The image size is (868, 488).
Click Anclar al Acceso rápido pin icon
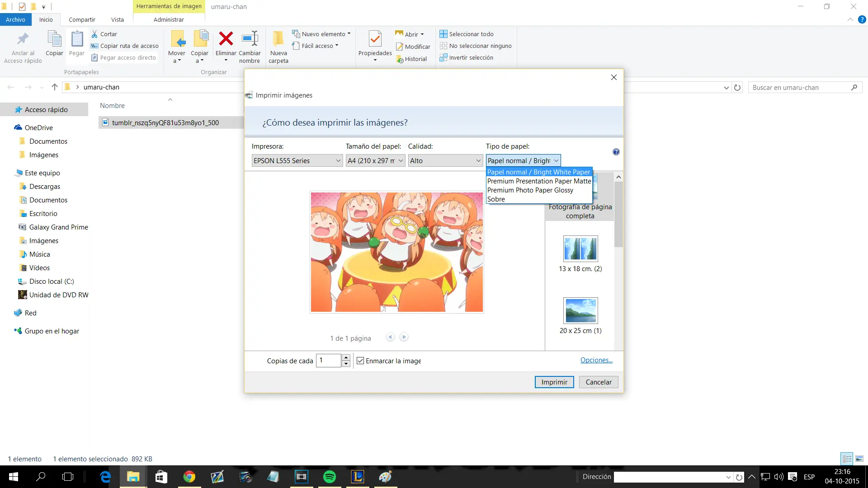tap(23, 39)
